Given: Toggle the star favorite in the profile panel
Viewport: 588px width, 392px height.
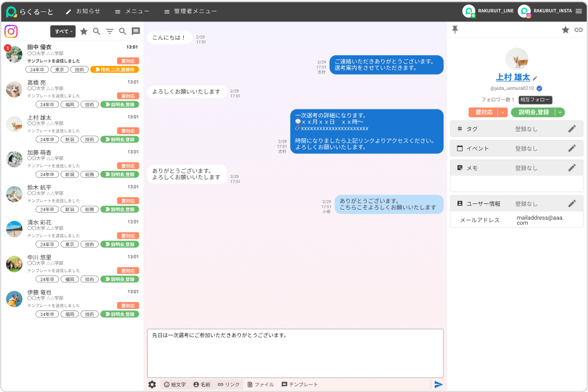Looking at the screenshot, I should point(565,30).
